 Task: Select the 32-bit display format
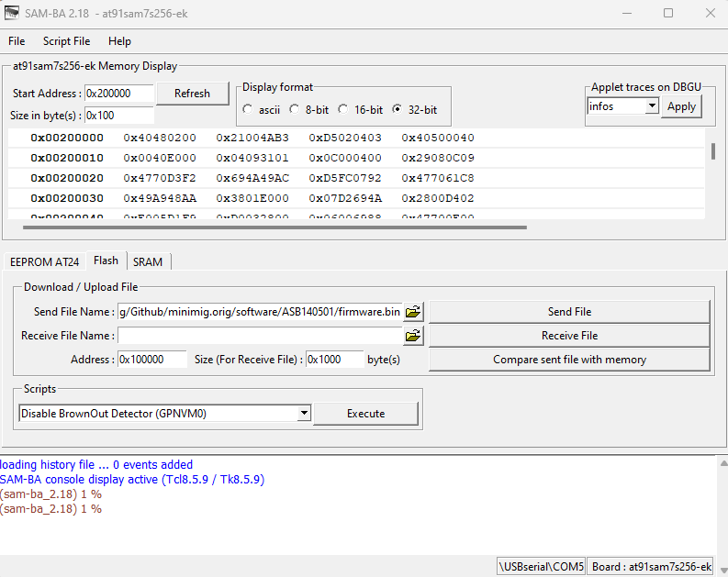coord(397,110)
